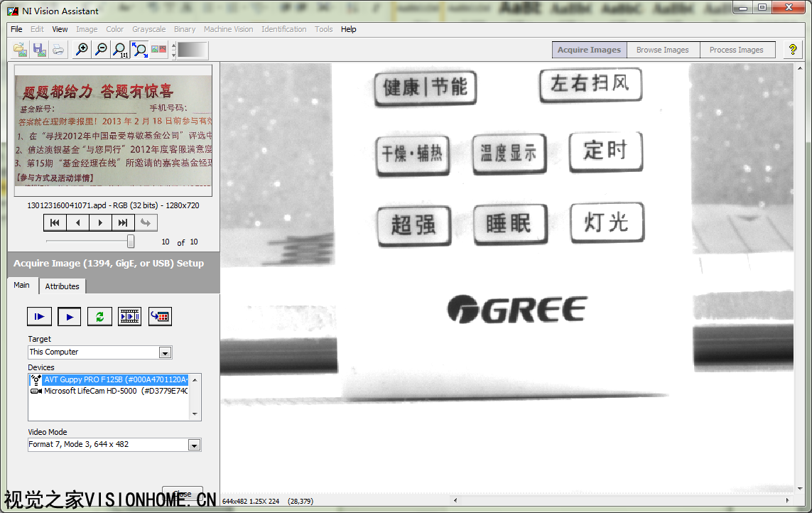Click the Open Image toolbar icon
This screenshot has width=812, height=513.
21,50
